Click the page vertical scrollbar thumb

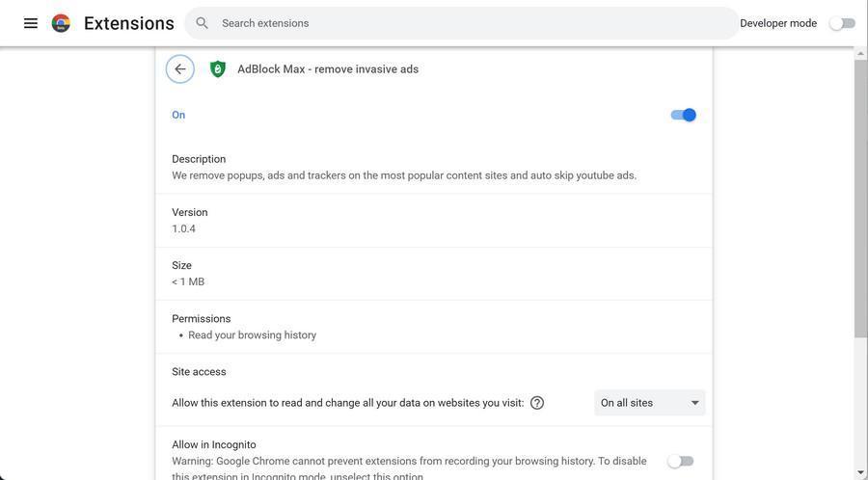pyautogui.click(x=860, y=198)
